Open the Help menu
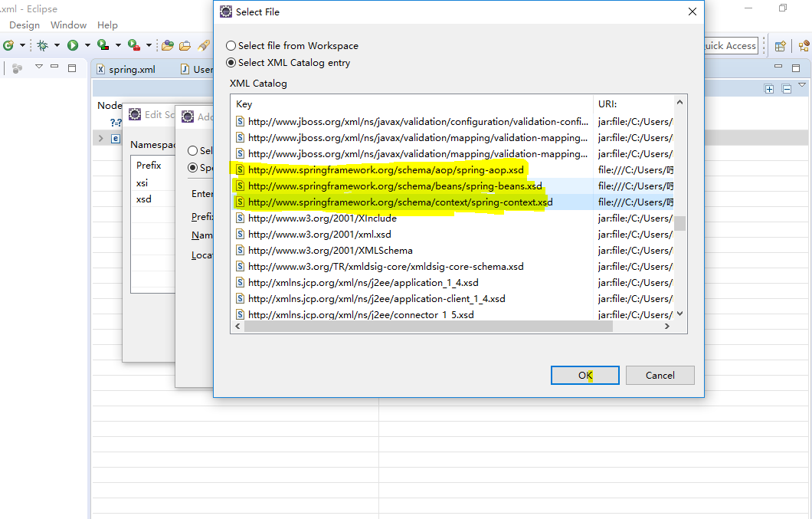The height and width of the screenshot is (519, 812). (107, 25)
